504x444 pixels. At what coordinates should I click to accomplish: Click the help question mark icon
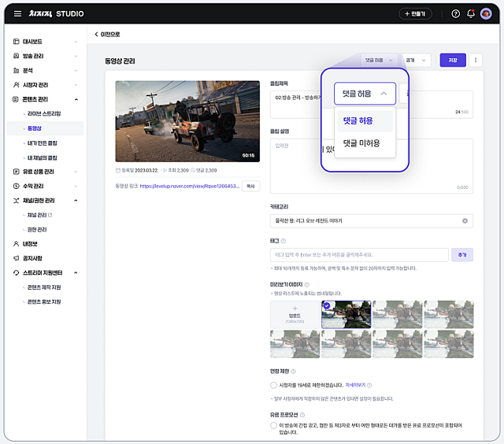coord(456,13)
